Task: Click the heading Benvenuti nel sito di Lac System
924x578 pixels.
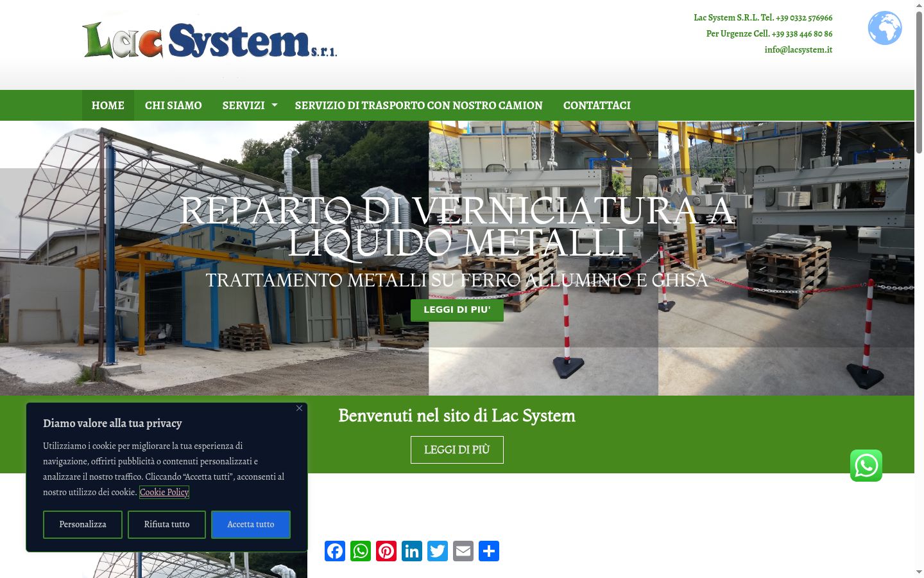Action: coord(457,416)
